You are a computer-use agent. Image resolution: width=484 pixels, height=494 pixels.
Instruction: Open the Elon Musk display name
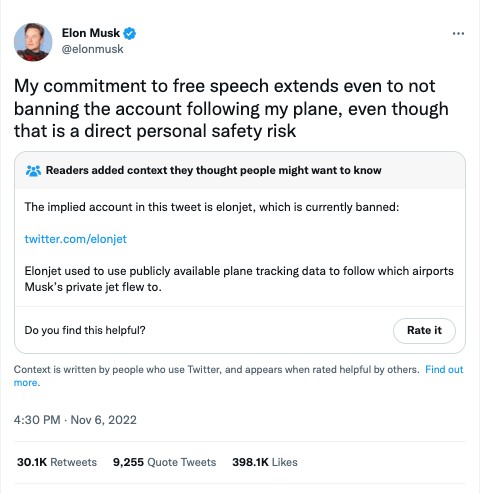[x=91, y=33]
